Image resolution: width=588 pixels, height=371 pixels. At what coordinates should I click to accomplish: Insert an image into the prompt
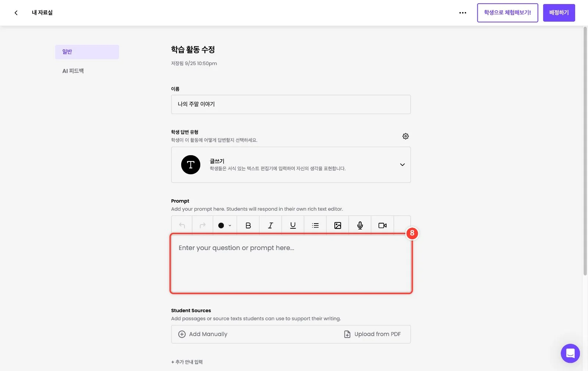pos(338,225)
